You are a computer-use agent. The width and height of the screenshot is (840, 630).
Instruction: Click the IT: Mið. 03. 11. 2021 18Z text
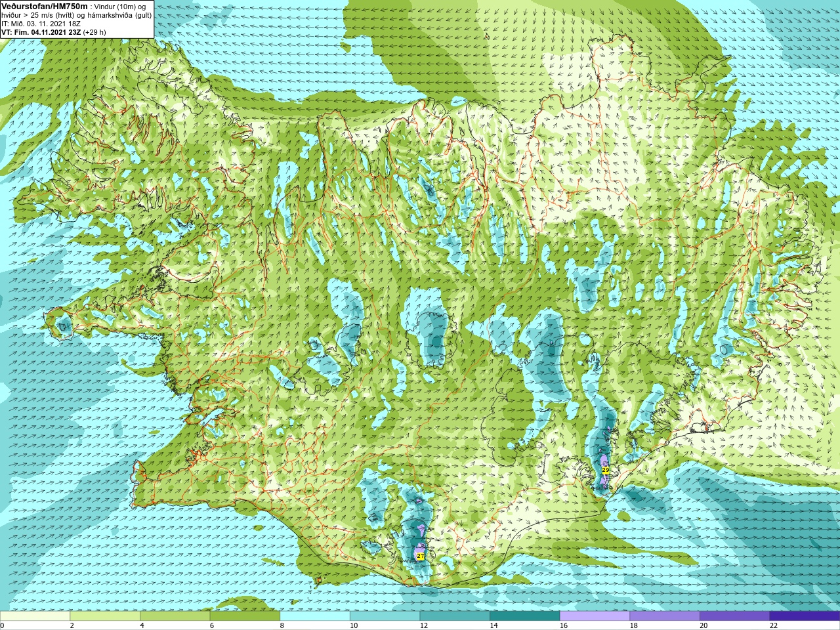click(41, 24)
